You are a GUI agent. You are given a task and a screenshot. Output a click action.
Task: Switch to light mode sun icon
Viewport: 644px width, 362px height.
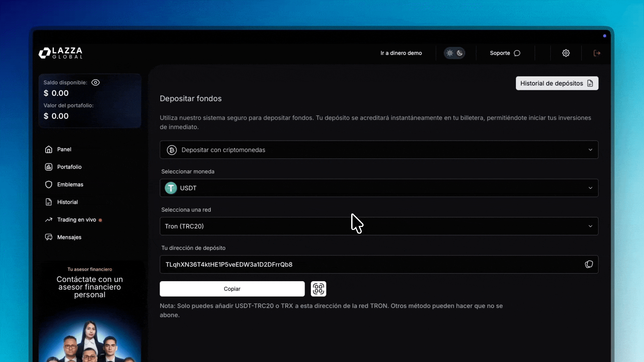[x=450, y=53]
